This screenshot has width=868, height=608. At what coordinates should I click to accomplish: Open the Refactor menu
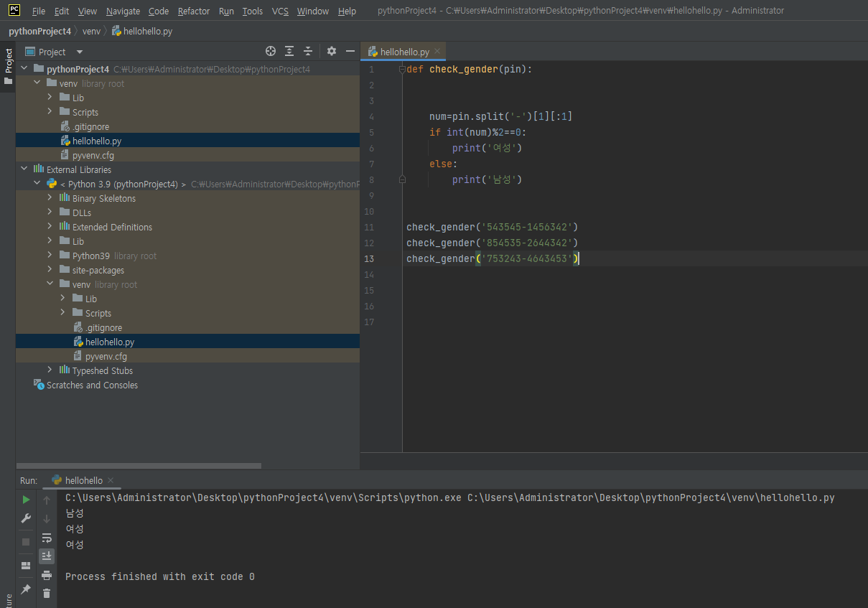(194, 11)
